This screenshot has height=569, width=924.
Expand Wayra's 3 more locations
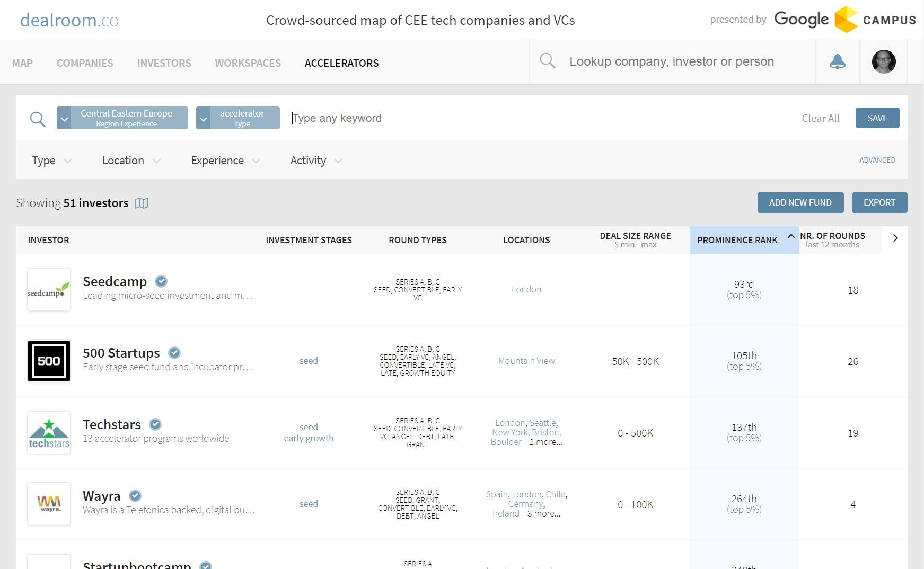543,513
